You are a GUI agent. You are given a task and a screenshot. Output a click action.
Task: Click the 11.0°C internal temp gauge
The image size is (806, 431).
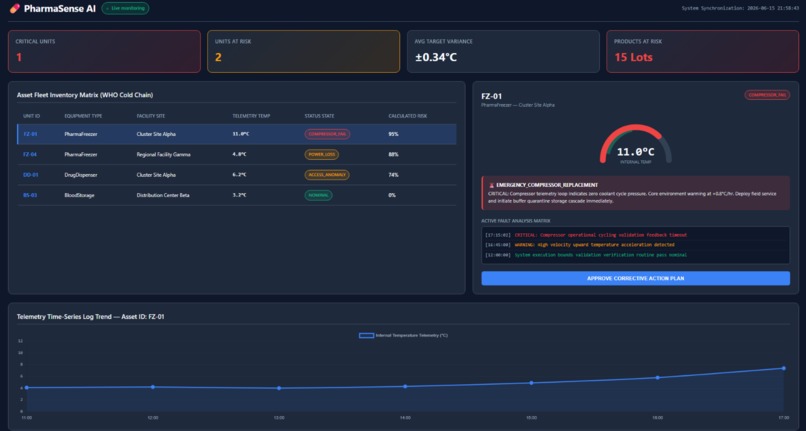(x=635, y=146)
